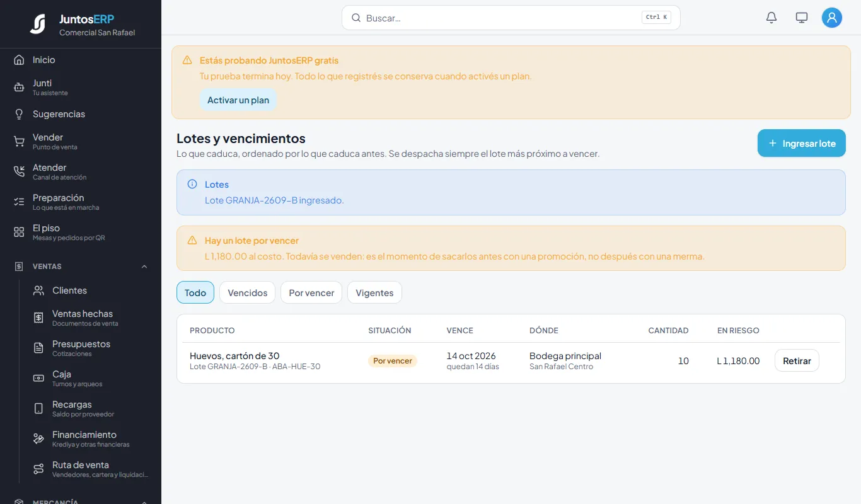Collapse the VENTAS section chevron

click(144, 266)
